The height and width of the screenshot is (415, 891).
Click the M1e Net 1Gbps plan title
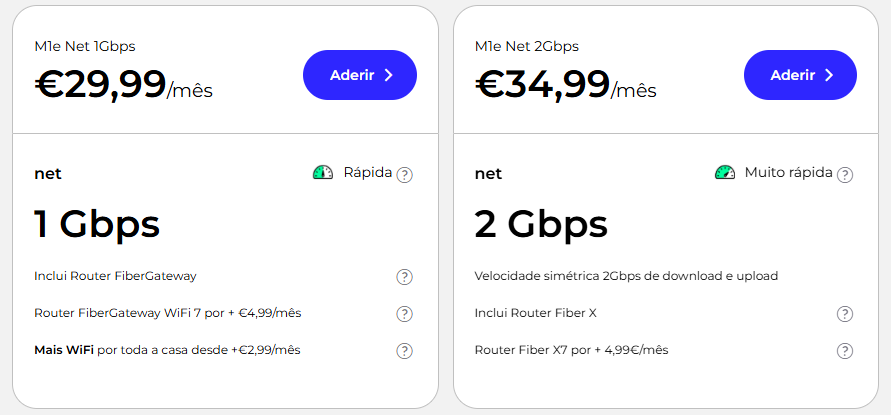point(84,46)
